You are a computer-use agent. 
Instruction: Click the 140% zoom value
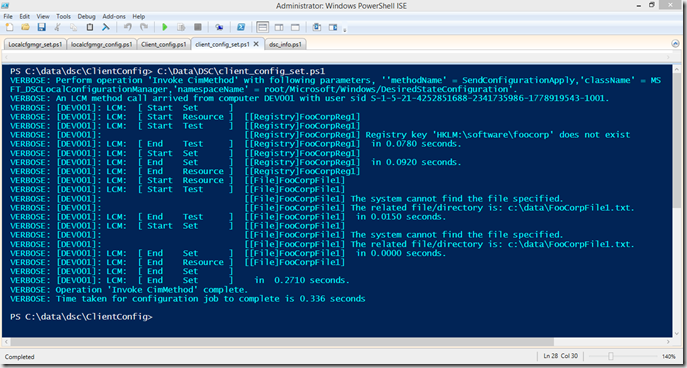point(669,356)
